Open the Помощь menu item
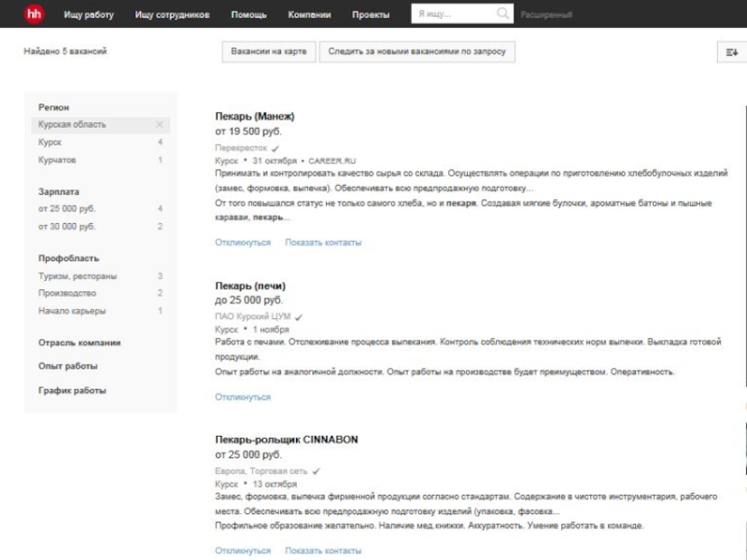The image size is (747, 560). tap(248, 15)
